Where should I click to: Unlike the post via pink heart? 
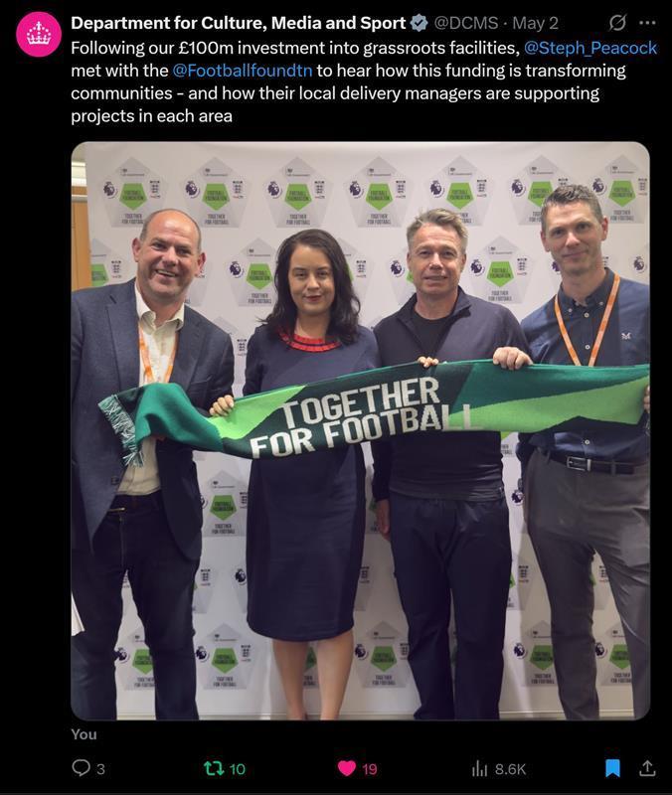click(x=347, y=768)
